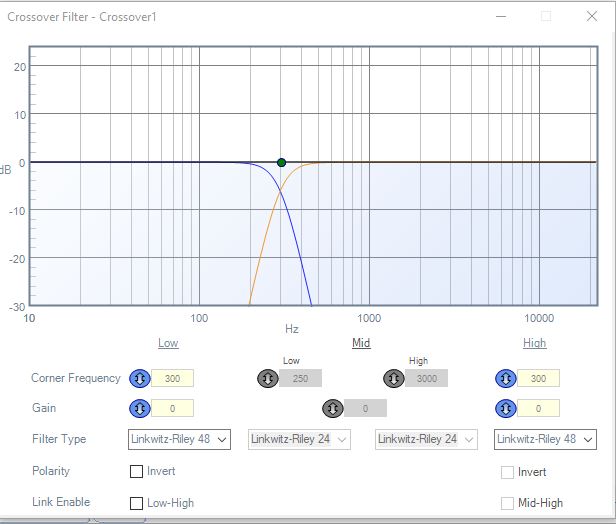Click the Mid Gain knob icon
Screen dimensions: 616x524
(x=333, y=409)
